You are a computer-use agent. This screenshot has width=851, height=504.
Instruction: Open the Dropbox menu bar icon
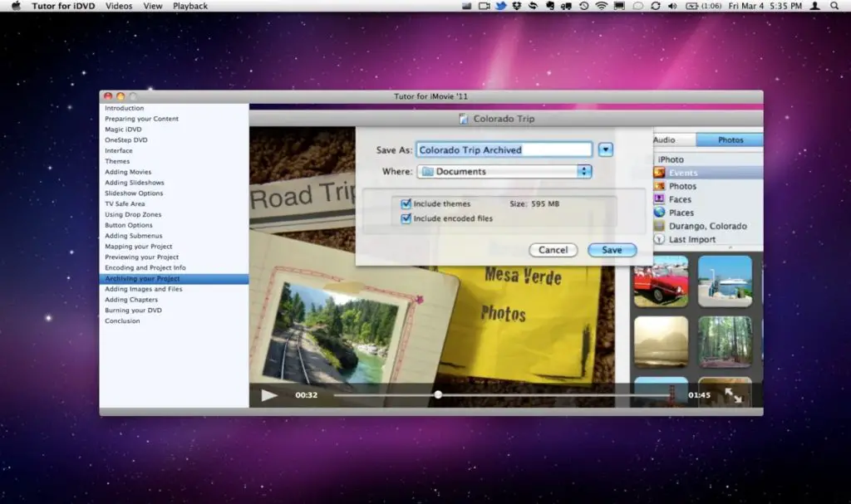[517, 6]
